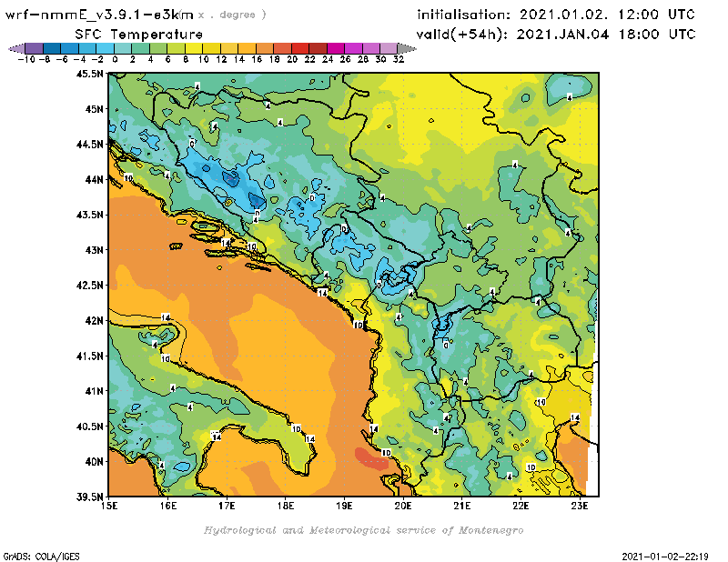
Task: Click the latitude label '45N'
Action: coord(94,109)
